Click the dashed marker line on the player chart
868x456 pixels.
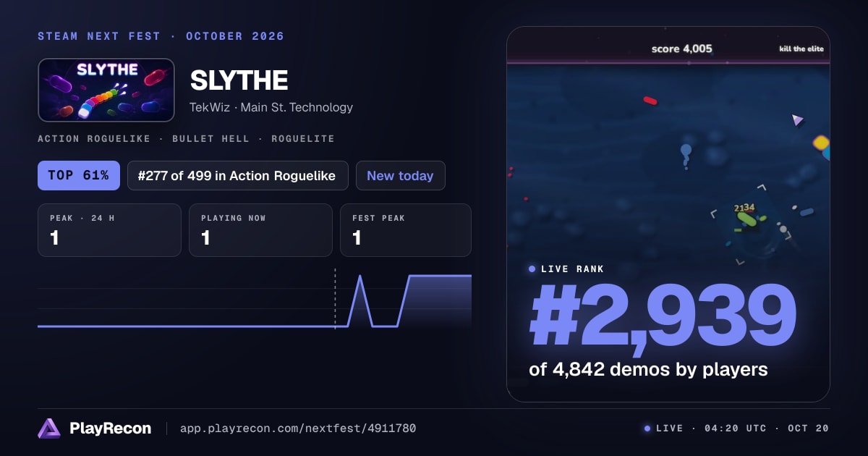(335, 298)
